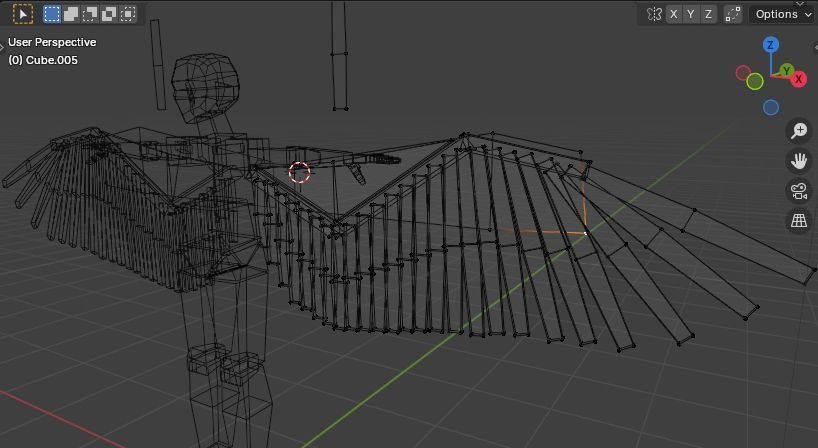Toggle the camera view icon

[x=799, y=191]
